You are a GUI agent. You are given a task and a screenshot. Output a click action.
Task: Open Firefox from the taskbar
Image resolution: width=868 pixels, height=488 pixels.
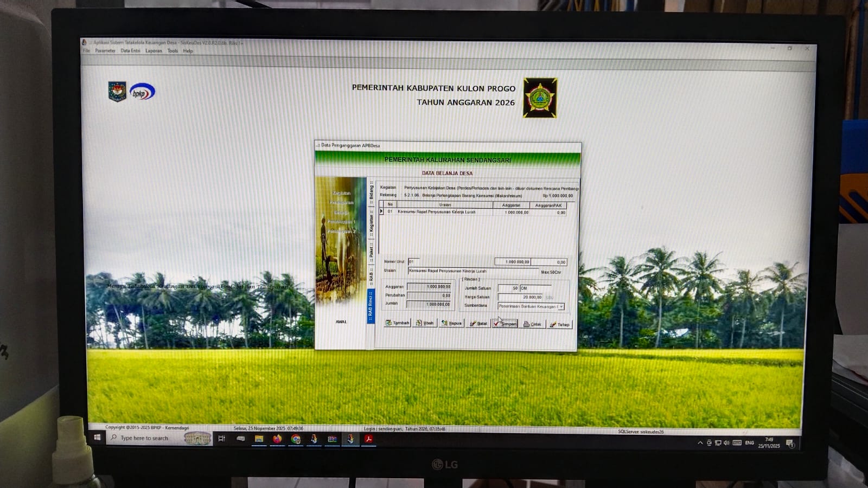(277, 439)
